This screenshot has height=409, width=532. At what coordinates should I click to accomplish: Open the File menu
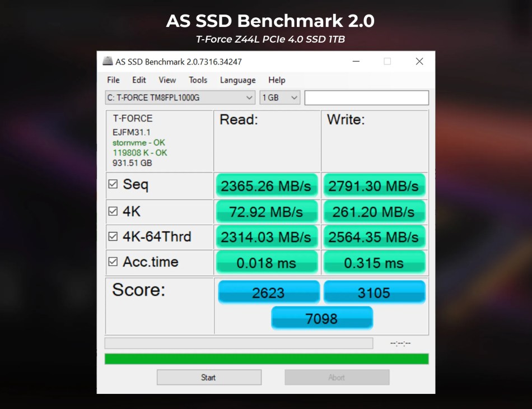(x=113, y=80)
